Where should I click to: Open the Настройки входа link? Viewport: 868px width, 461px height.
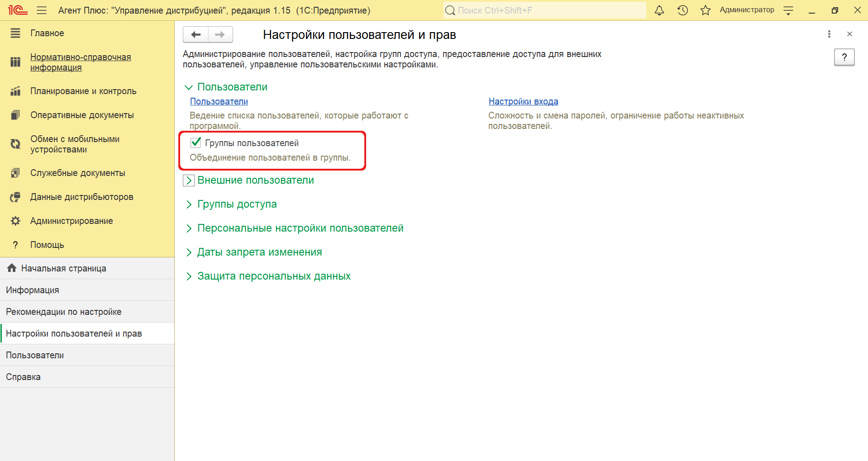[x=523, y=101]
